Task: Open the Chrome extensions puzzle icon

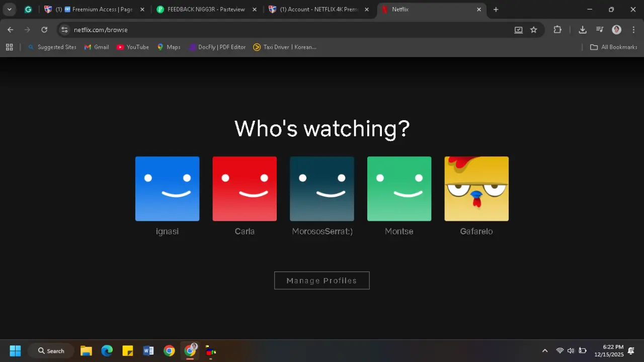Action: point(557,30)
